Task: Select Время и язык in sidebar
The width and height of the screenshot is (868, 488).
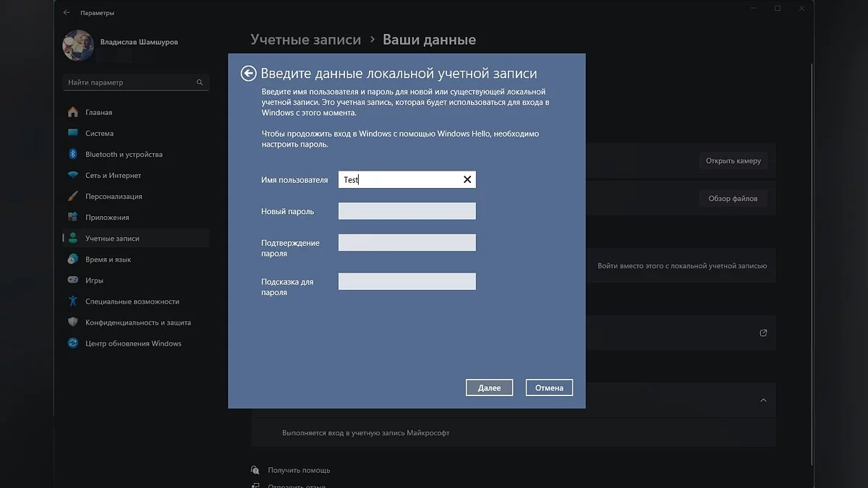Action: [x=108, y=260]
